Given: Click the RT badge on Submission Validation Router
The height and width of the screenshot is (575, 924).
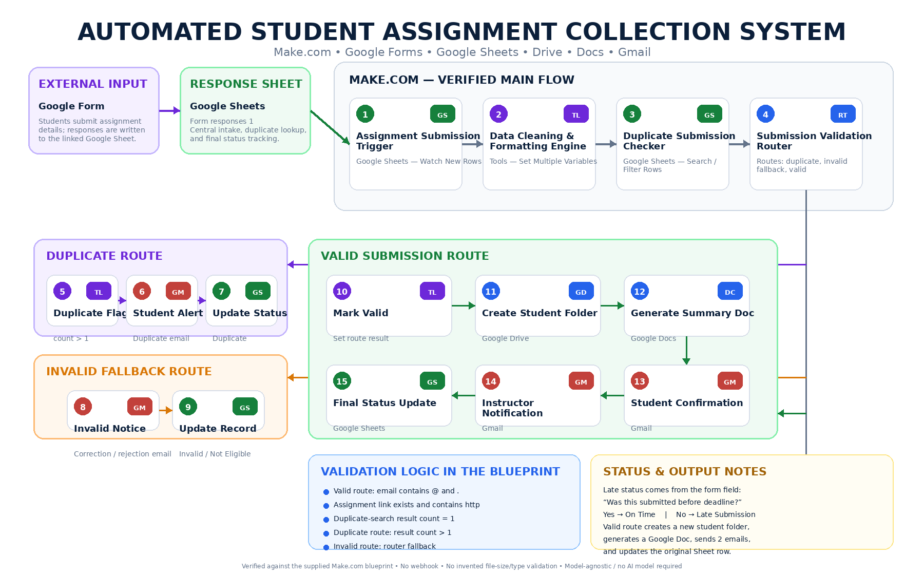Looking at the screenshot, I should click(843, 114).
